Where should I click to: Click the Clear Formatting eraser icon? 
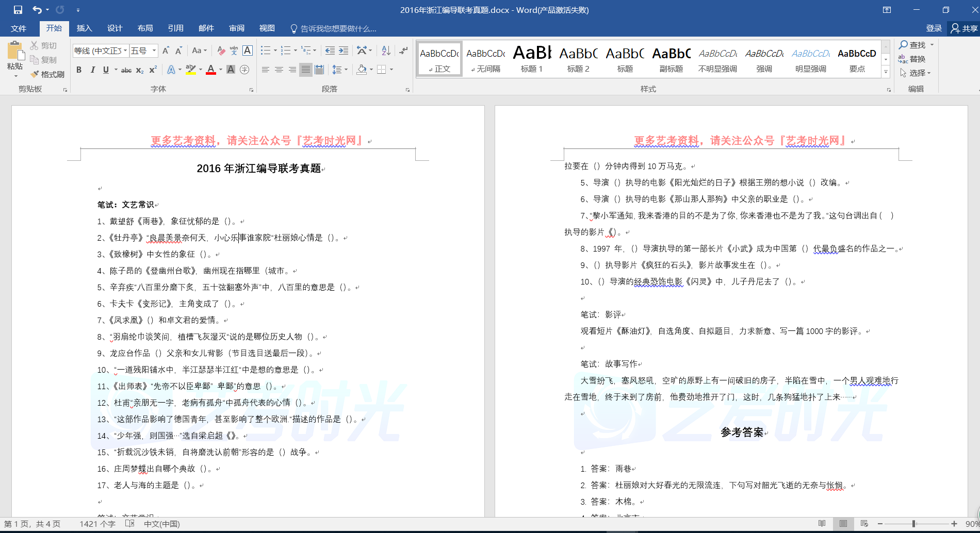coord(221,51)
